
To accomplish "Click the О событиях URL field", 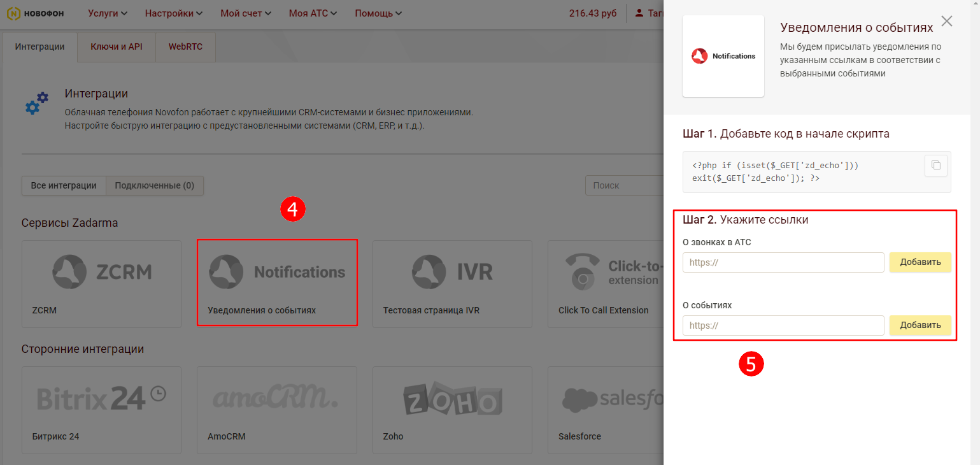I will [783, 325].
